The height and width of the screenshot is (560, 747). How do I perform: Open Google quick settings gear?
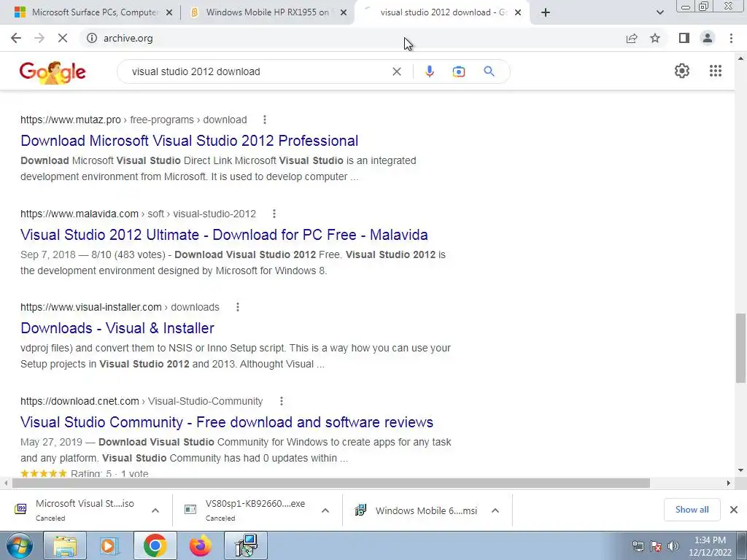(x=682, y=71)
